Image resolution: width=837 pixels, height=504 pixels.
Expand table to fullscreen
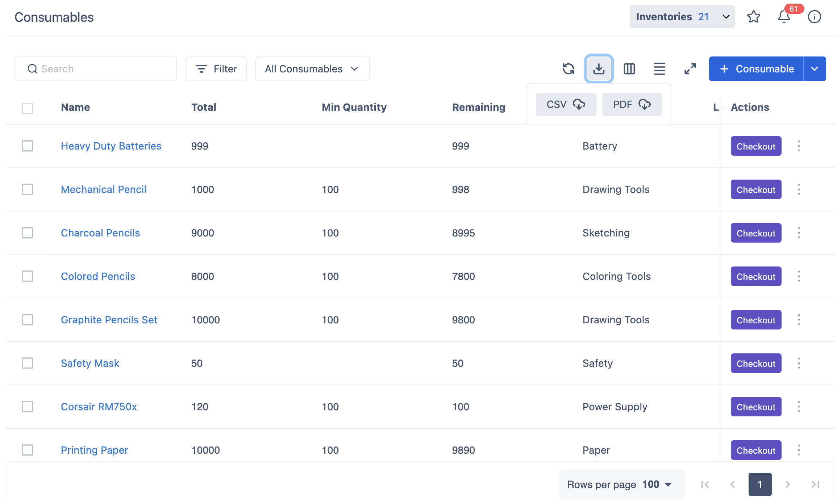tap(690, 69)
